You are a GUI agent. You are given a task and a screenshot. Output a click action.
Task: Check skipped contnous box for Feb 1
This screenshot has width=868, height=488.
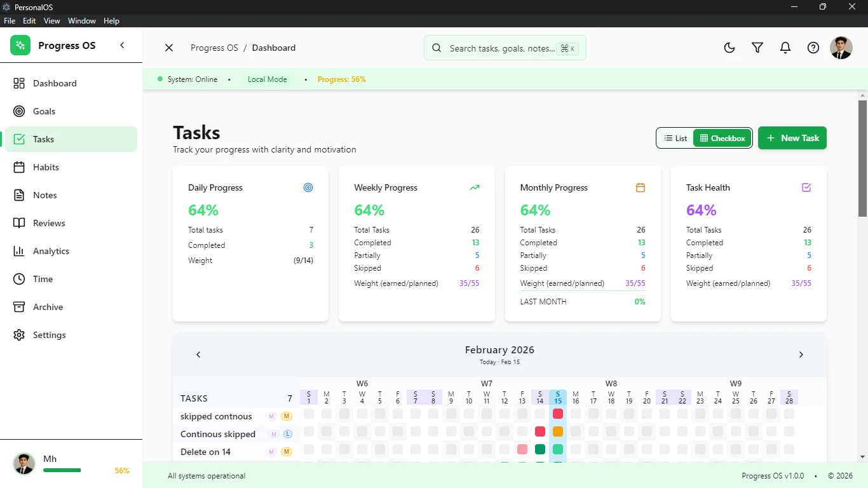[309, 414]
